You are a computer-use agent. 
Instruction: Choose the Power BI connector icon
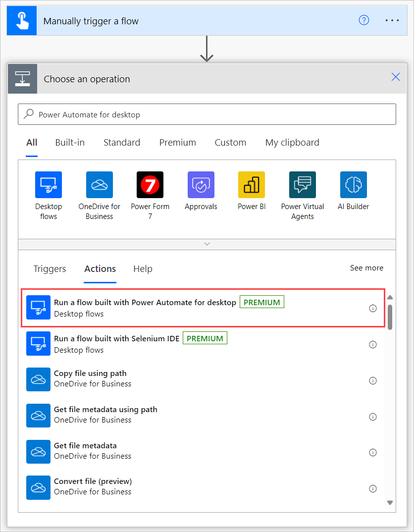[252, 185]
